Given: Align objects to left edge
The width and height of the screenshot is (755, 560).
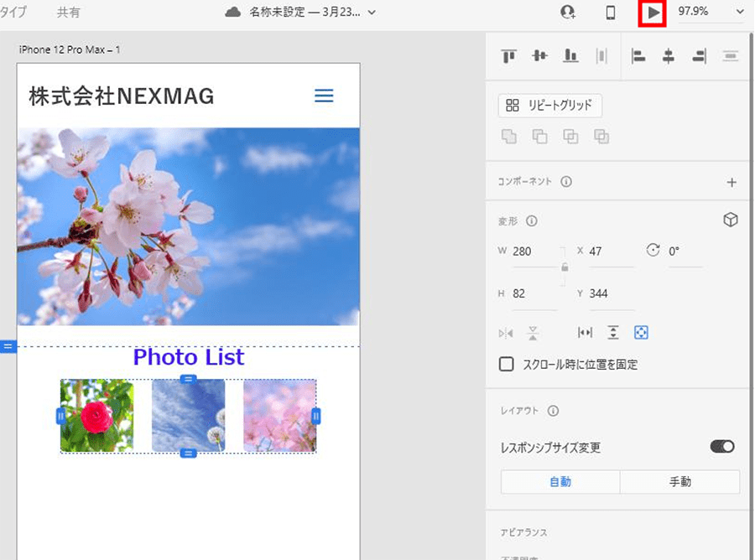Looking at the screenshot, I should [638, 56].
